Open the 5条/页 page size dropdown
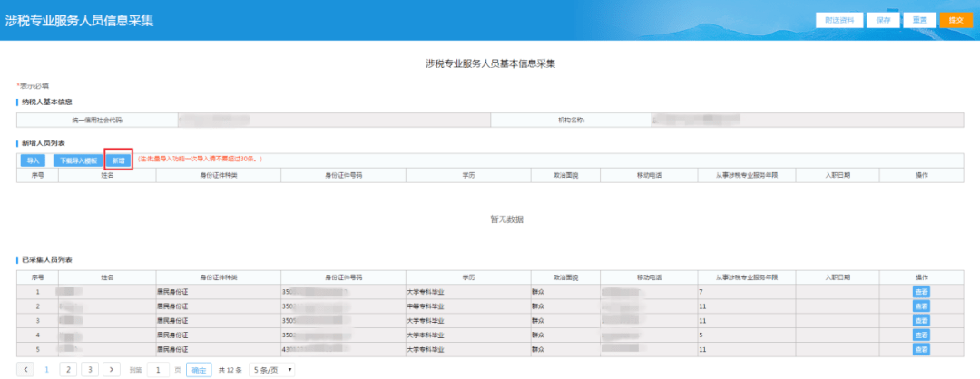The height and width of the screenshot is (379, 980). point(273,370)
